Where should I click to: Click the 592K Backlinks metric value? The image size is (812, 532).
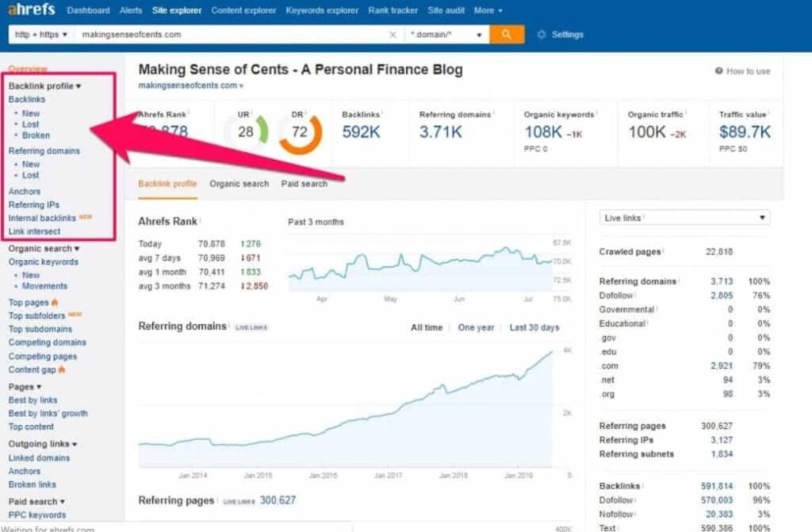click(361, 132)
